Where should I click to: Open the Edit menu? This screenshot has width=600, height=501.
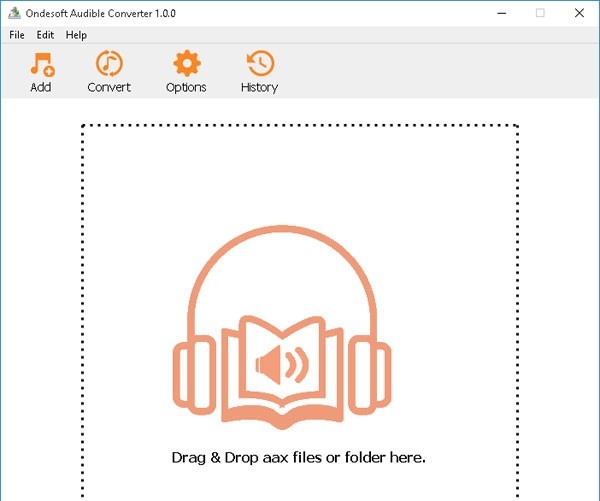coord(45,35)
